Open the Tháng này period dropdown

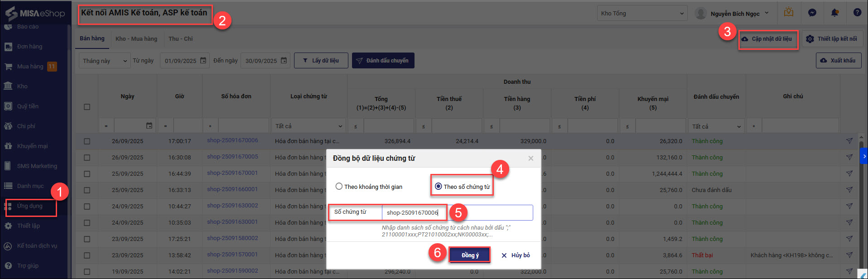pyautogui.click(x=105, y=61)
